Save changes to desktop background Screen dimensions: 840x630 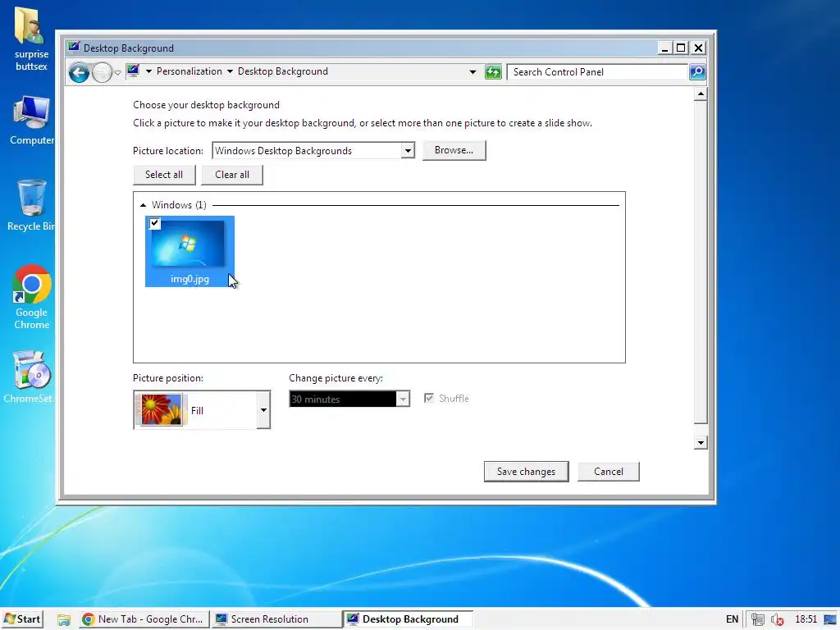(526, 472)
